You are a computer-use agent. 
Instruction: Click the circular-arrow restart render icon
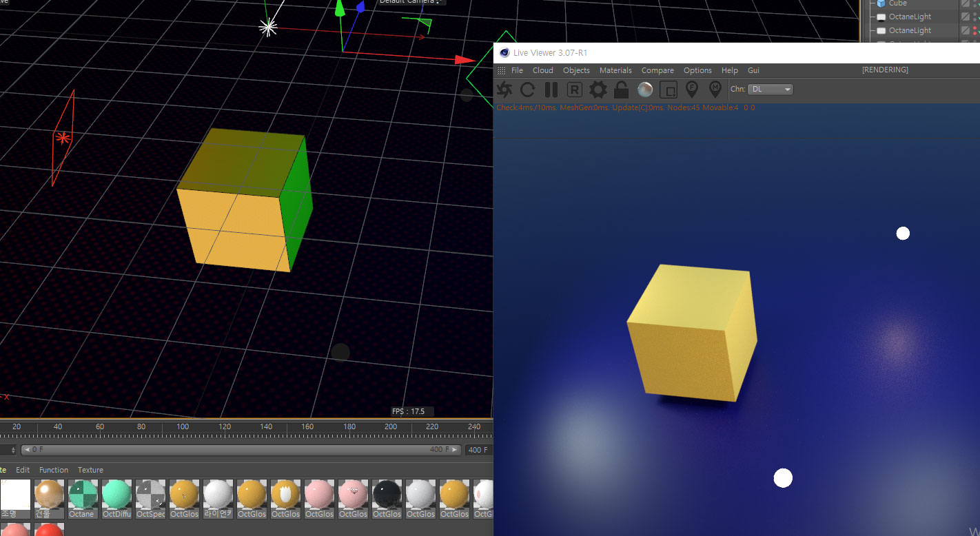pos(528,90)
